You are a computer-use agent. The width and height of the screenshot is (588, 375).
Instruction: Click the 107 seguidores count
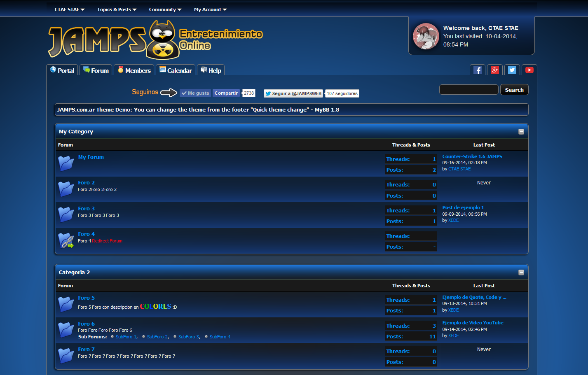(x=342, y=93)
